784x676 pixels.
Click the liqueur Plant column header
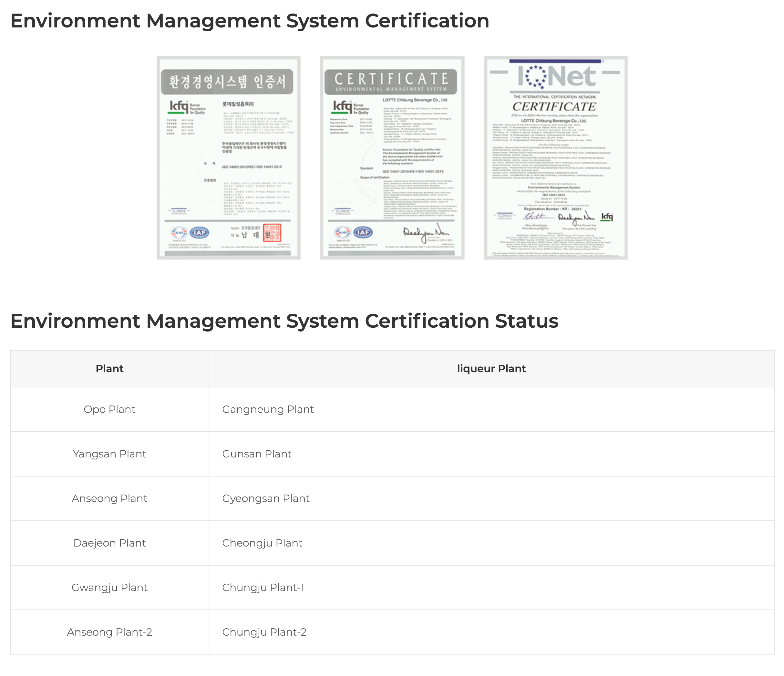(491, 368)
